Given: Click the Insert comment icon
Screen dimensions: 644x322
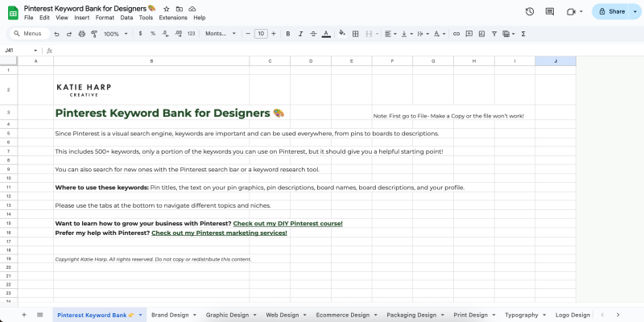Looking at the screenshot, I should (x=469, y=34).
